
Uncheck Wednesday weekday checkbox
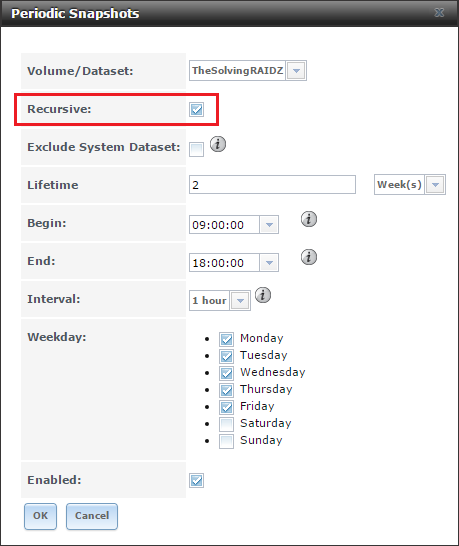tap(226, 373)
